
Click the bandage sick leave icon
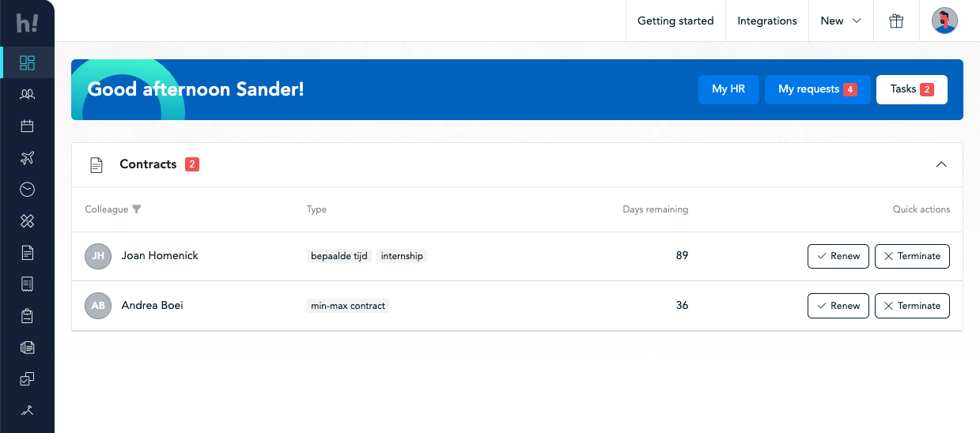(27, 221)
